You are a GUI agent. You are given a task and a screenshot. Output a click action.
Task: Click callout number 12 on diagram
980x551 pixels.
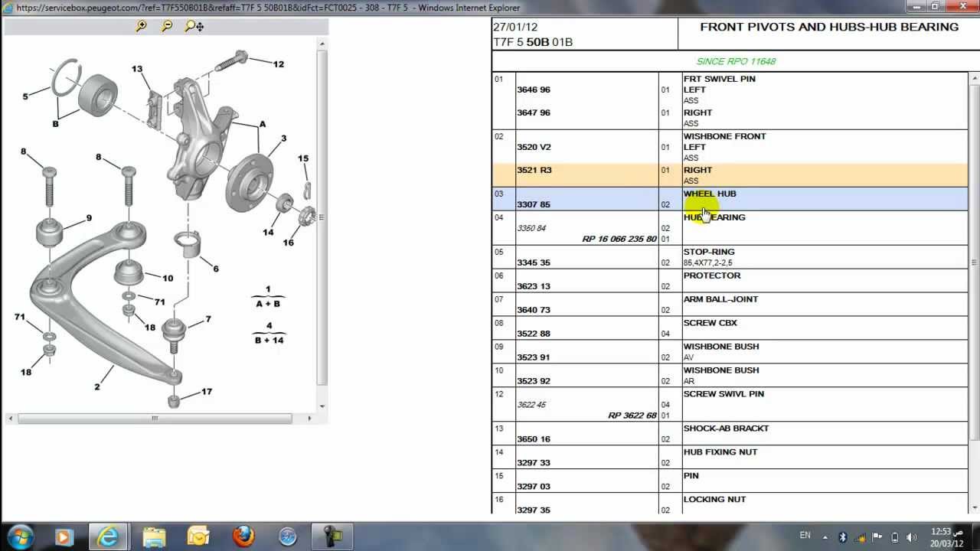coord(279,64)
